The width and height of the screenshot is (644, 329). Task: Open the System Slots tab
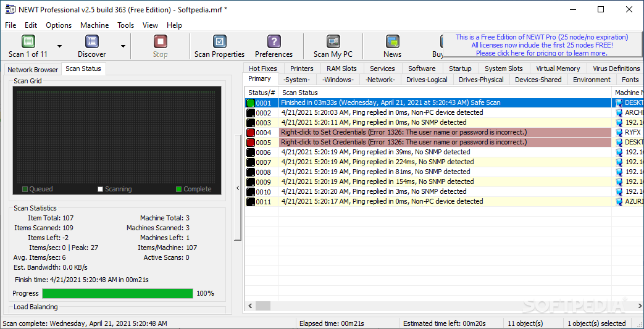tap(504, 69)
